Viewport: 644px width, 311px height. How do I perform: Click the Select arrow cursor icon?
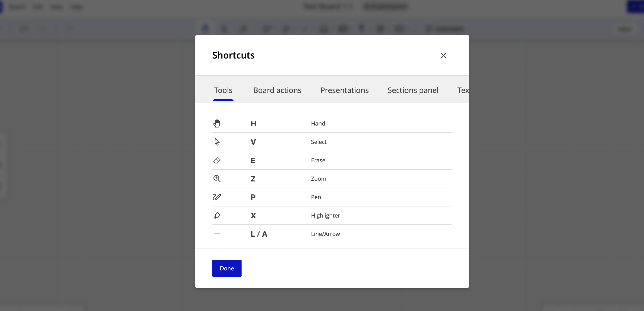[217, 142]
